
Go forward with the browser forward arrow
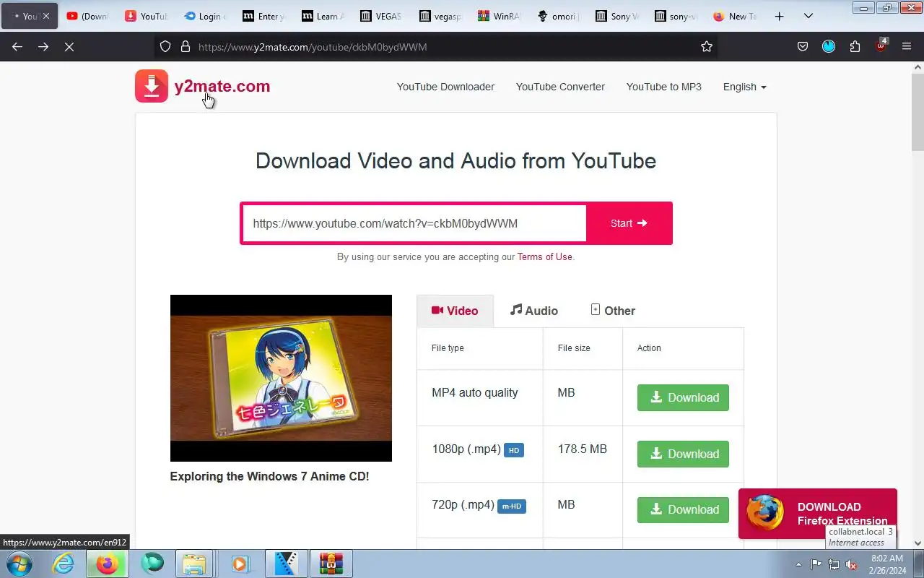43,46
